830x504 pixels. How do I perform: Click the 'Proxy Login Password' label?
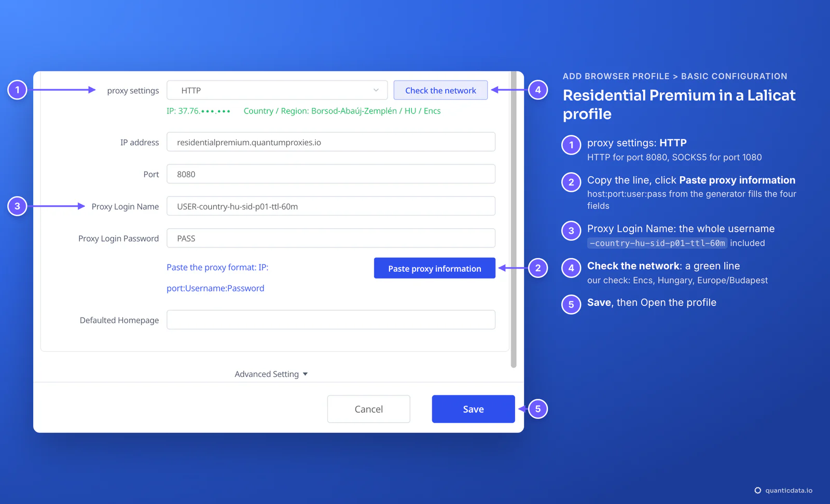coord(118,239)
